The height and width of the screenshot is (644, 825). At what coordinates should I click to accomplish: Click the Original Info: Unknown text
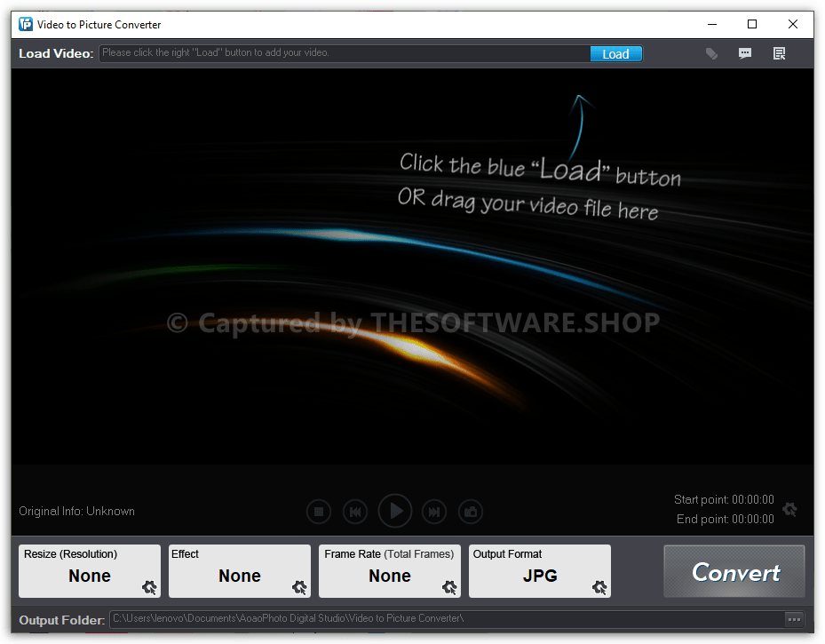pyautogui.click(x=77, y=511)
